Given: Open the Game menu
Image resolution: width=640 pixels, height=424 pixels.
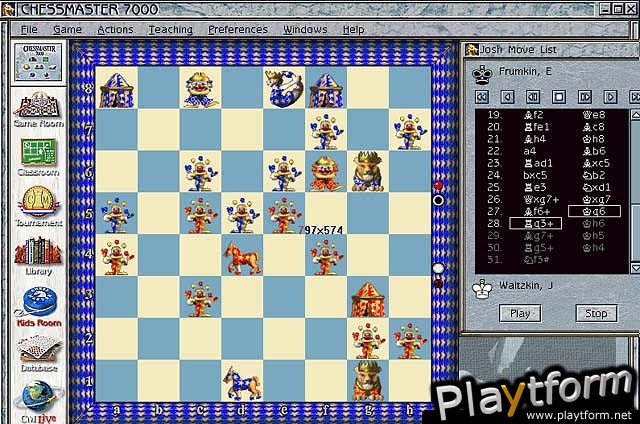Looking at the screenshot, I should [67, 29].
